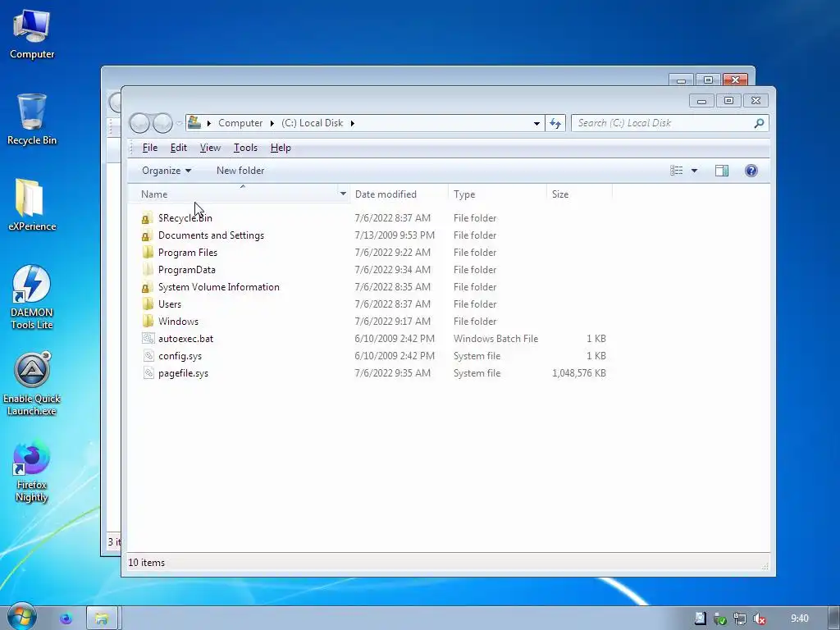The height and width of the screenshot is (630, 840).
Task: Click the 7/13/2009 9:53 PM date cell
Action: click(x=395, y=235)
